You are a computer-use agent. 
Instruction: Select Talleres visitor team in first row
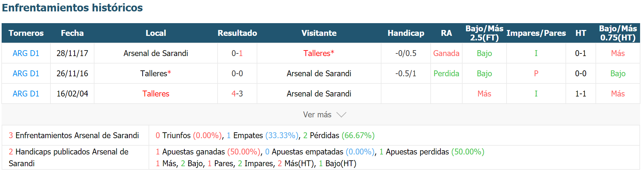click(x=319, y=53)
